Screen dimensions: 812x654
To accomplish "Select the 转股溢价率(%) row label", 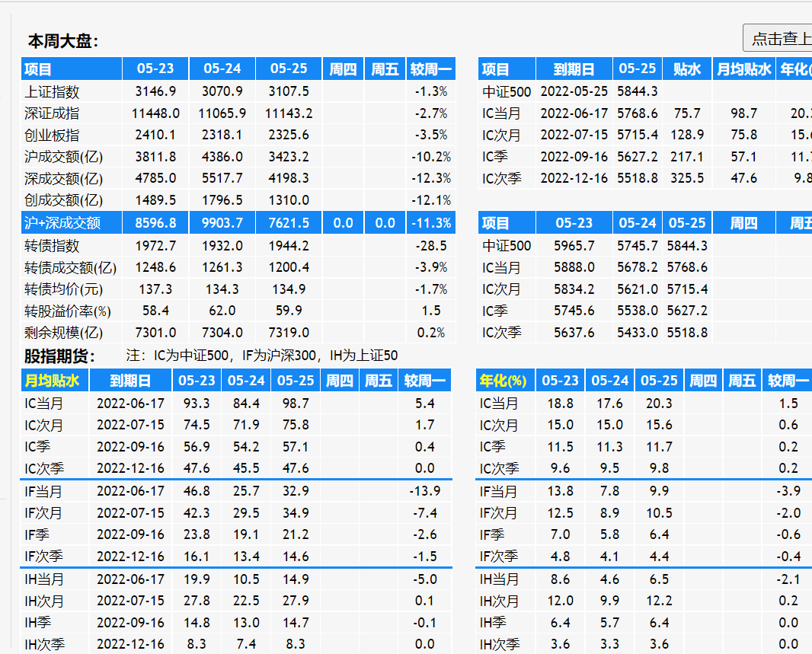I will pos(67,311).
